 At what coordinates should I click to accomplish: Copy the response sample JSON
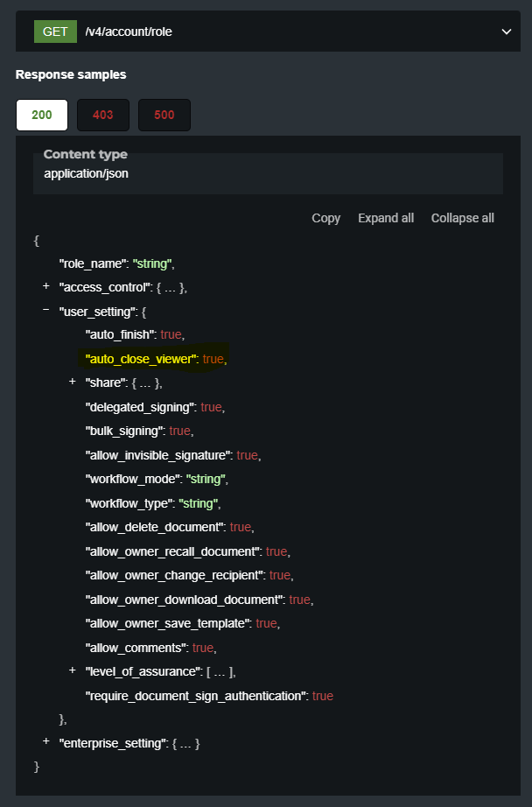(x=326, y=218)
